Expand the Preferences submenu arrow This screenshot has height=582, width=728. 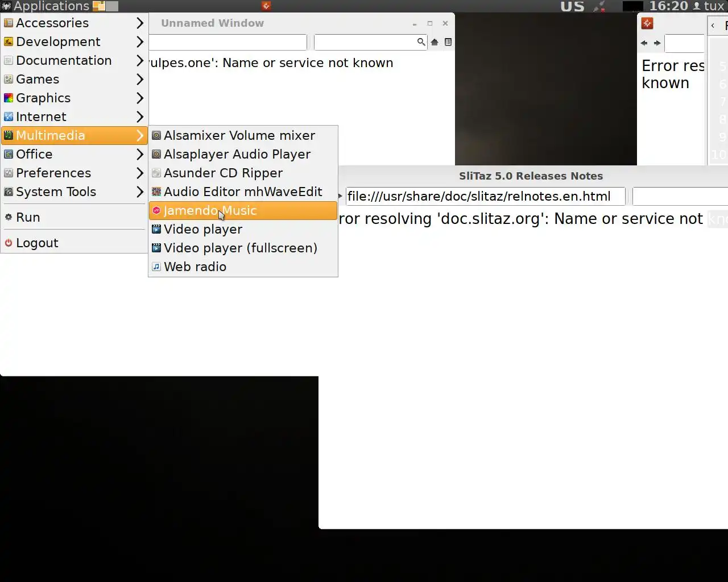(x=140, y=173)
